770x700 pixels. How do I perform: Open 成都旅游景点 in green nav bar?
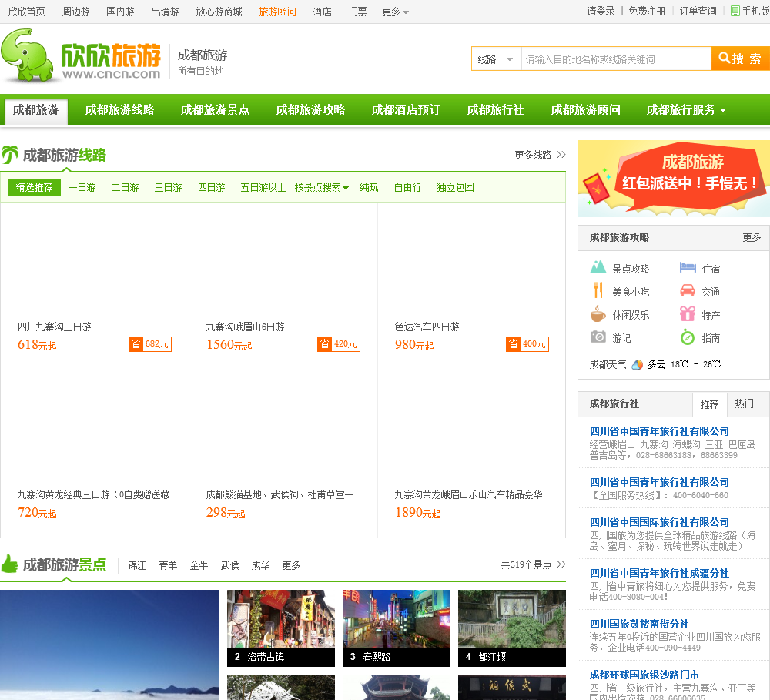point(215,109)
